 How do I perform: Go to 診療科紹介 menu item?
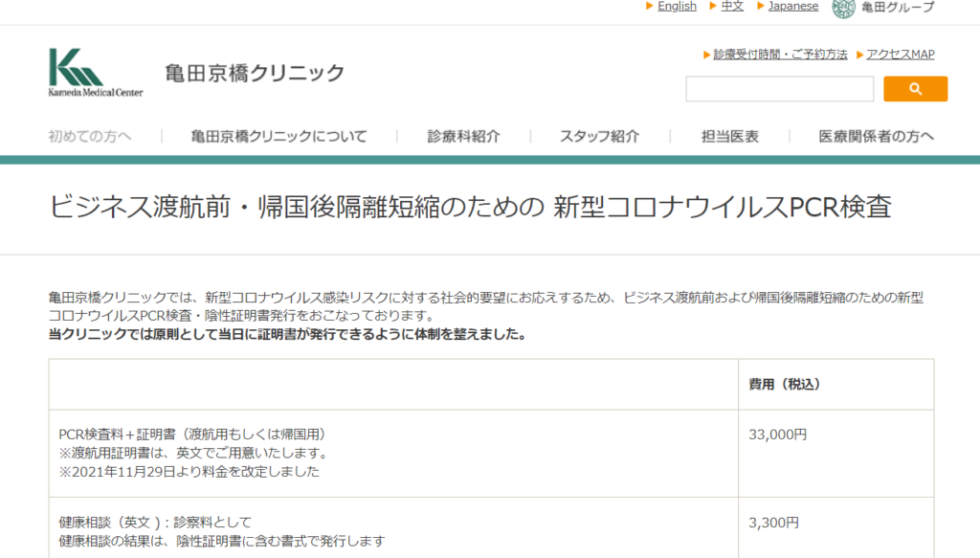tap(464, 136)
